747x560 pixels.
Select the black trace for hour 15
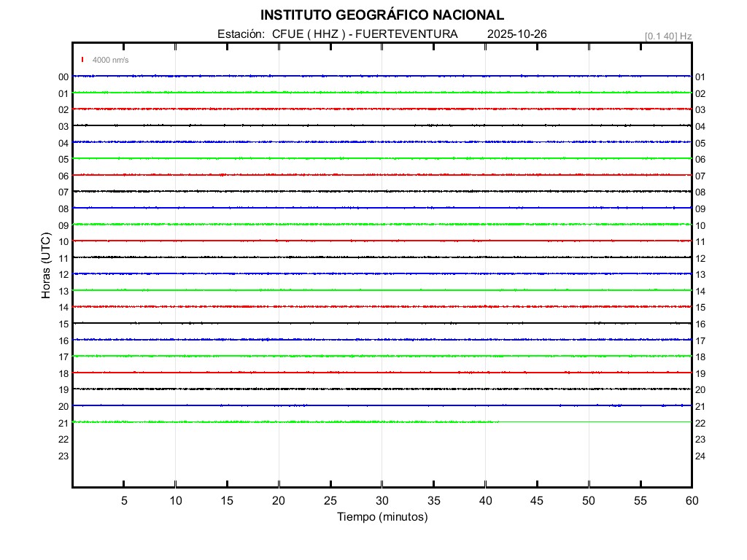(382, 322)
